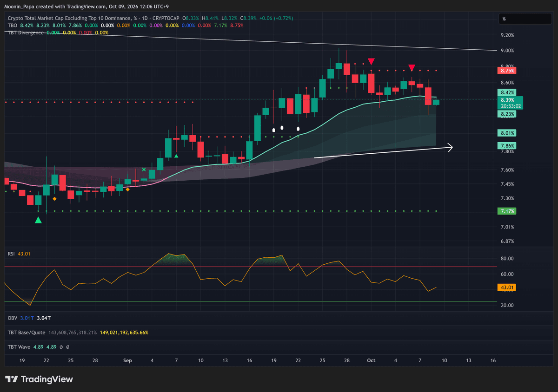Click the 80.00 RSI axis tick
Screen dimensions: 558x392
[507, 259]
